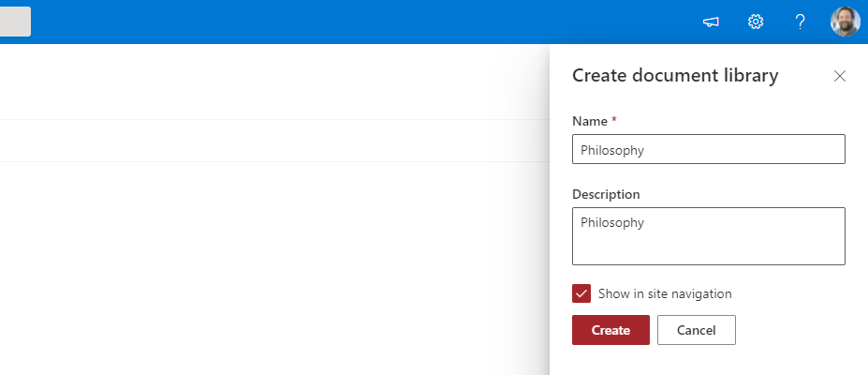Click the blank page area left of panel
The height and width of the screenshot is (375, 868).
pos(281,262)
